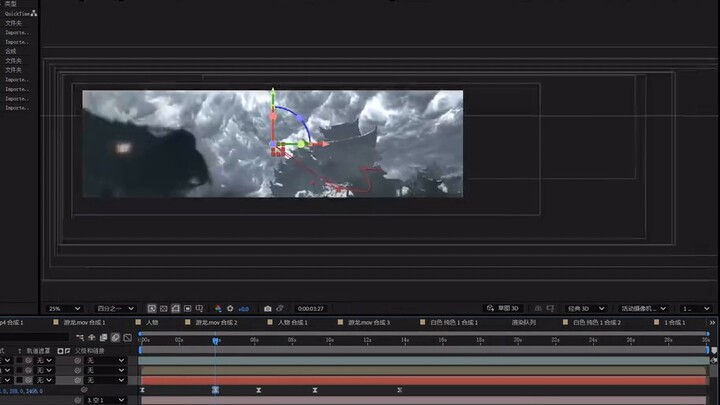Switch to the 渲染队列 tab
This screenshot has width=720, height=405.
[524, 323]
